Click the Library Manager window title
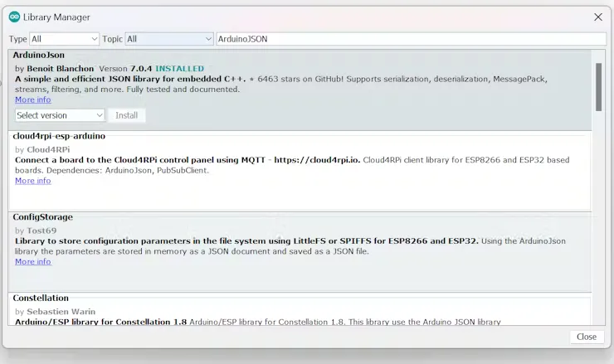 [56, 17]
